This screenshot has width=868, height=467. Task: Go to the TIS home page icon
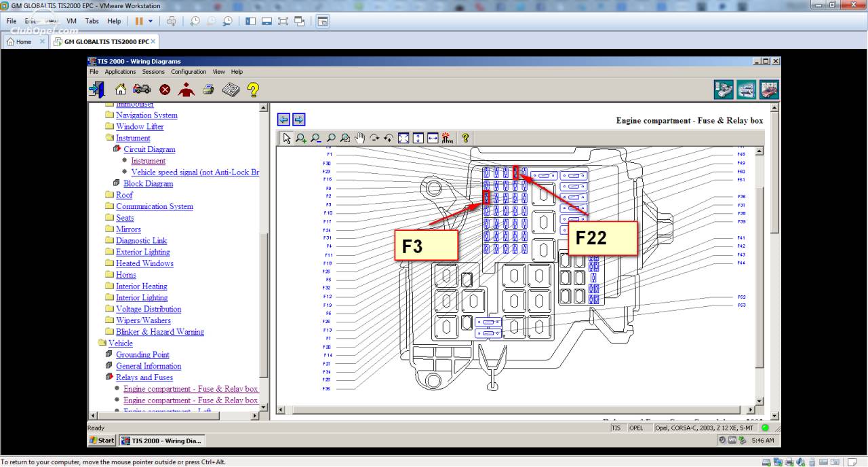121,89
